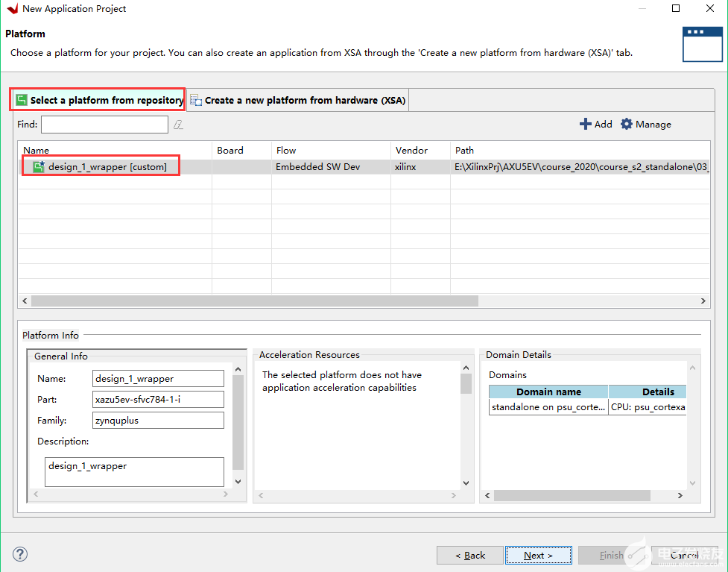Viewport: 728px width, 572px height.
Task: Click the E:\XilinxPrj path cell
Action: pos(581,167)
